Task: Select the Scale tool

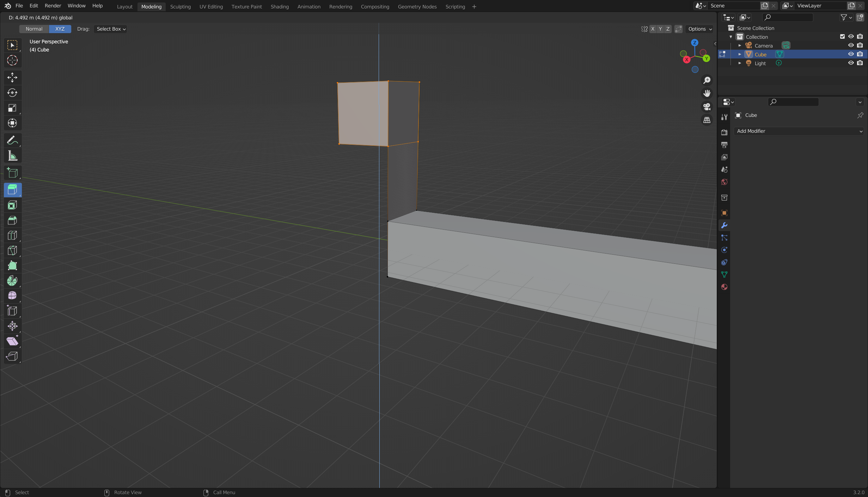Action: (x=12, y=108)
